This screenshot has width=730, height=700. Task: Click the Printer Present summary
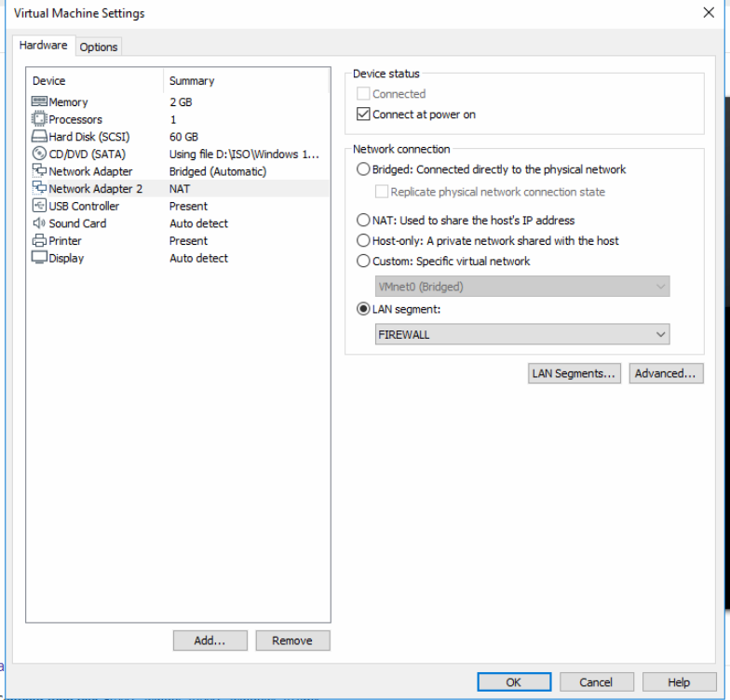coord(188,240)
